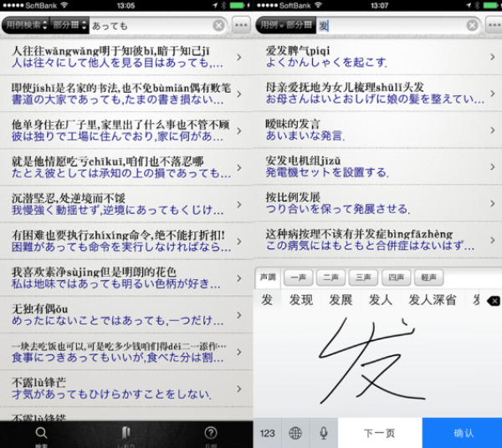Open the 一块去吃饭也可以 example row

pos(126,351)
